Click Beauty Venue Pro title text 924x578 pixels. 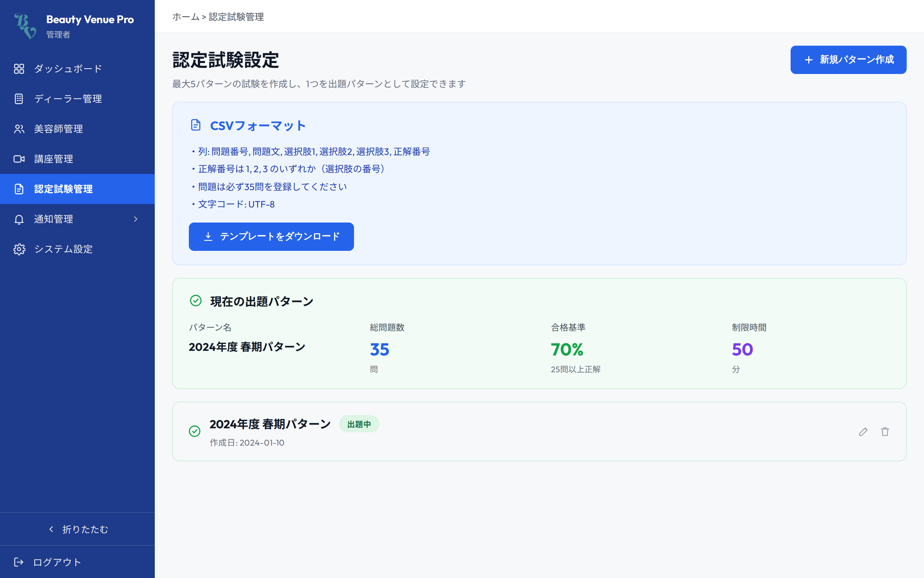[90, 19]
